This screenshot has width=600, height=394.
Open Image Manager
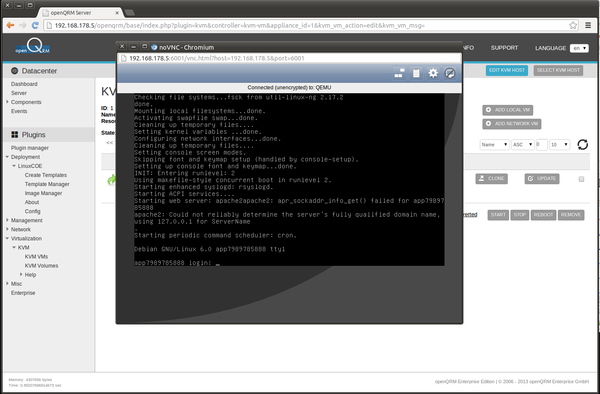point(43,193)
